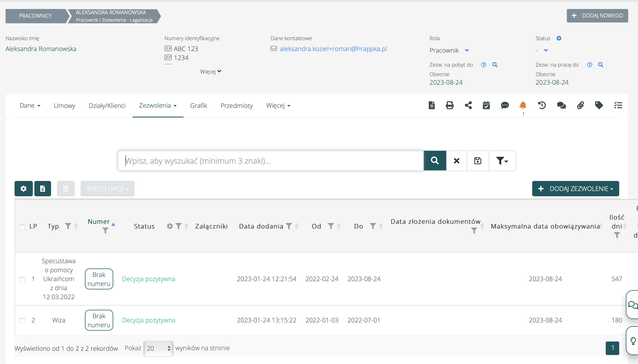Viewport: 638px width, 364px height.
Task: Tick checkbox for the Specustawa row
Action: pos(22,279)
